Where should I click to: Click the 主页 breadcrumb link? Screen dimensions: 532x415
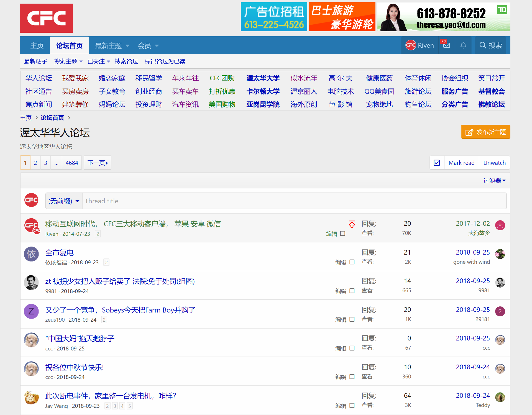tap(26, 118)
